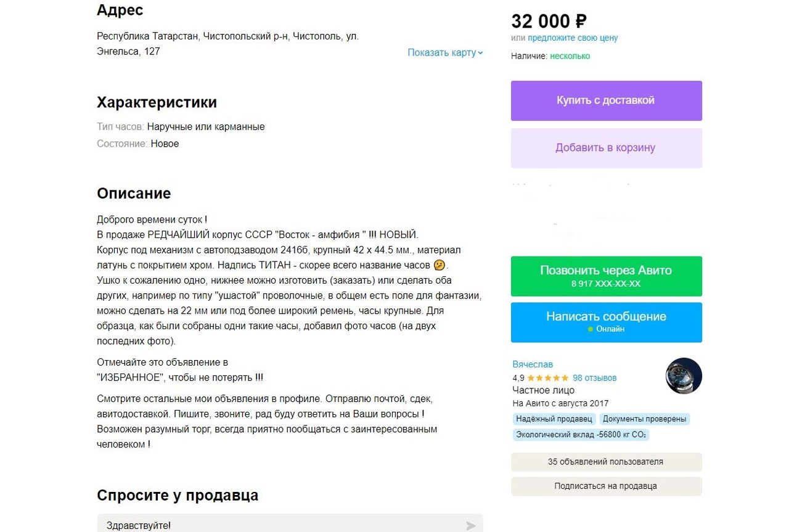789x532 pixels.
Task: Click the seller's yellow rating stars
Action: tap(548, 378)
